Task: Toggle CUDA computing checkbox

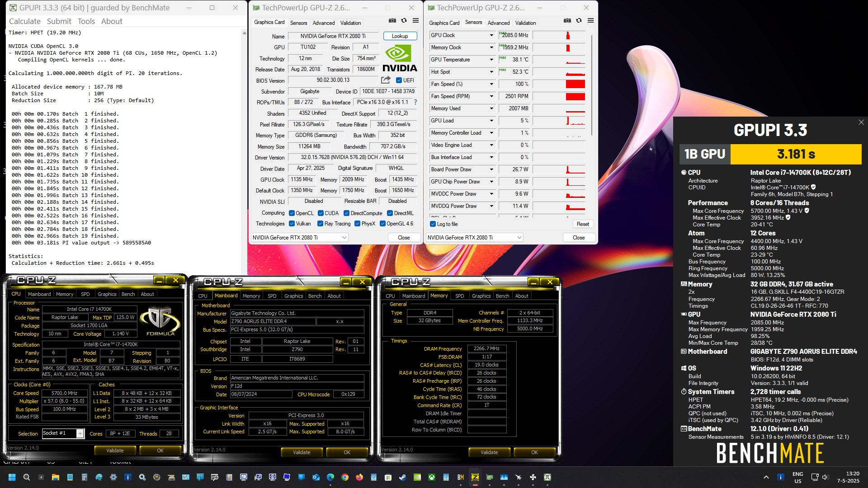Action: (321, 213)
